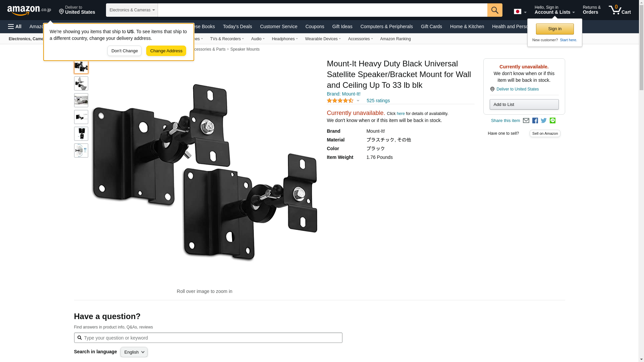Share this item on Twitter
The height and width of the screenshot is (362, 644).
coord(544,121)
